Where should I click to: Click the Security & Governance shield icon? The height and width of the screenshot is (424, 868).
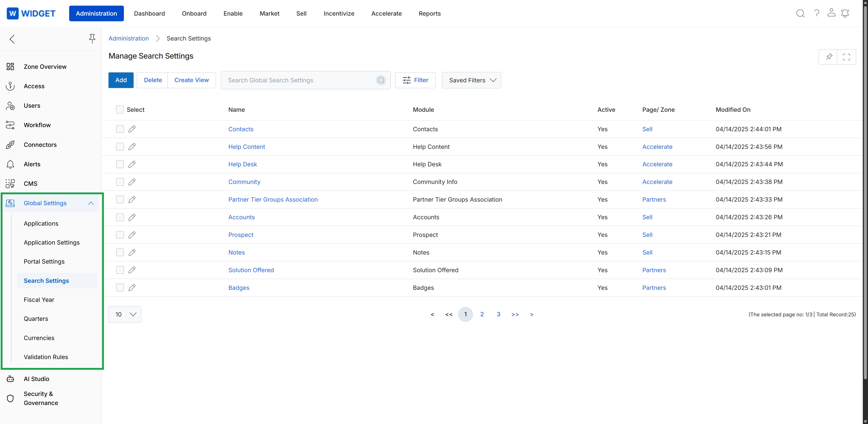coord(10,398)
